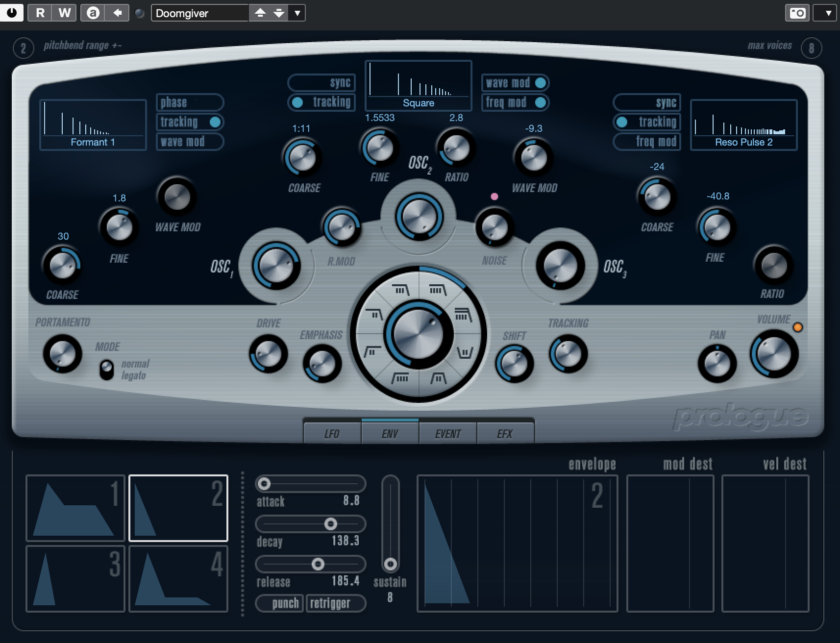
Task: Click the copy A to B arrow button
Action: (117, 13)
